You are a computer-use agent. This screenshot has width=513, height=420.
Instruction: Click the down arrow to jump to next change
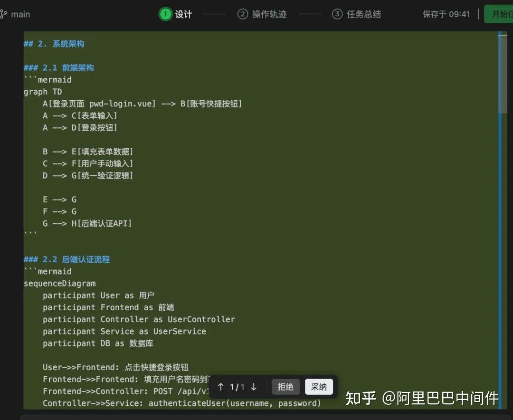(254, 387)
